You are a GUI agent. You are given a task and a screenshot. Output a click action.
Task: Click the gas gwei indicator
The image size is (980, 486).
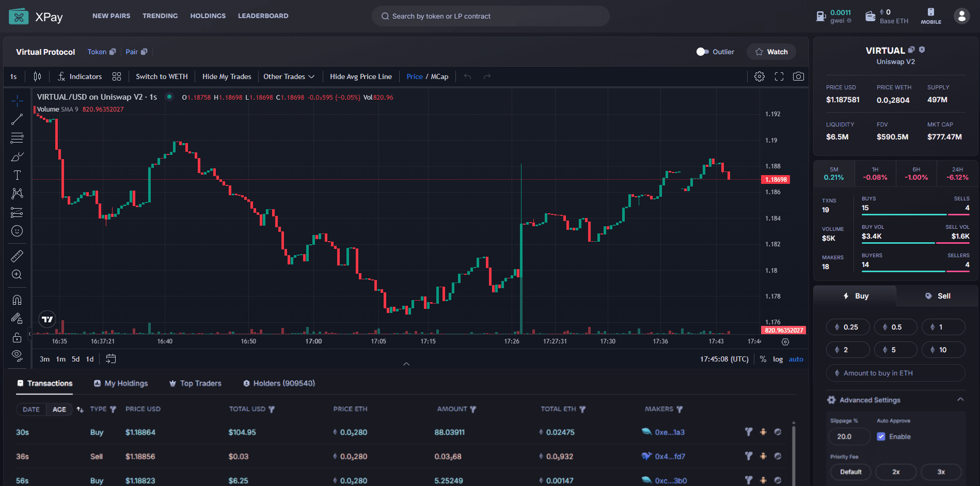click(x=833, y=17)
